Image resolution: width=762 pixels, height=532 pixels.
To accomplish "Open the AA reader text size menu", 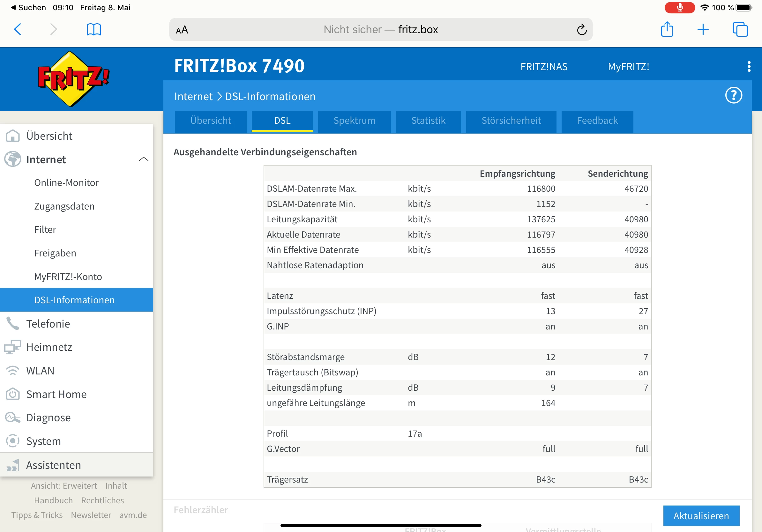I will click(x=182, y=30).
